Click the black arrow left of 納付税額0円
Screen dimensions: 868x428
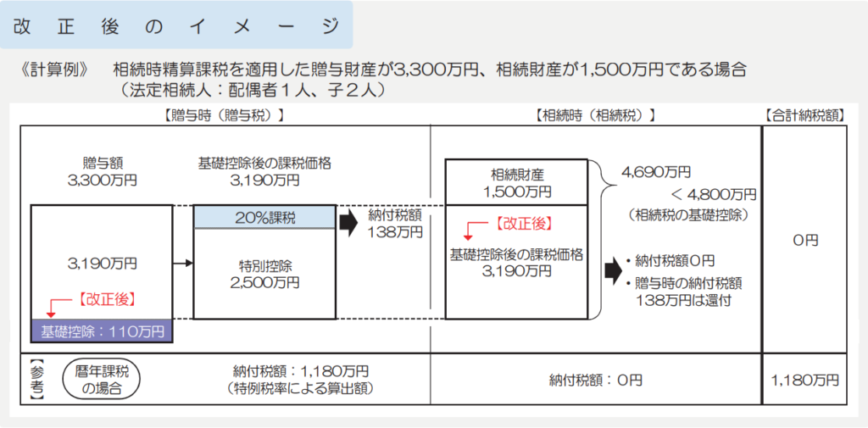tap(612, 270)
